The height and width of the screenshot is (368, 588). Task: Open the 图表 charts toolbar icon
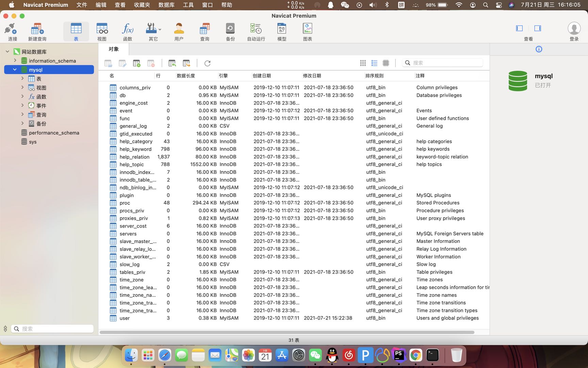pos(308,32)
